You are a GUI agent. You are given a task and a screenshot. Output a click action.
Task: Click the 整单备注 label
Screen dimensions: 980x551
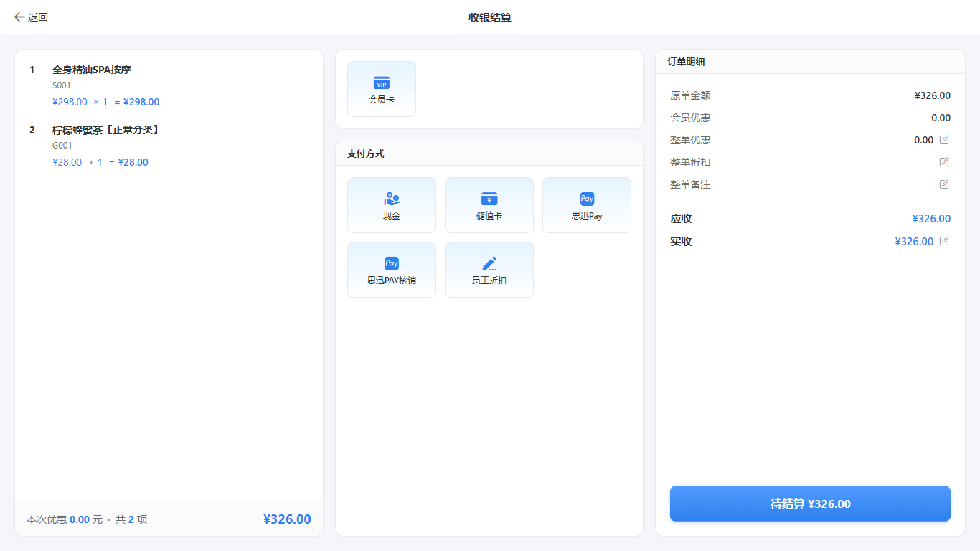(690, 184)
